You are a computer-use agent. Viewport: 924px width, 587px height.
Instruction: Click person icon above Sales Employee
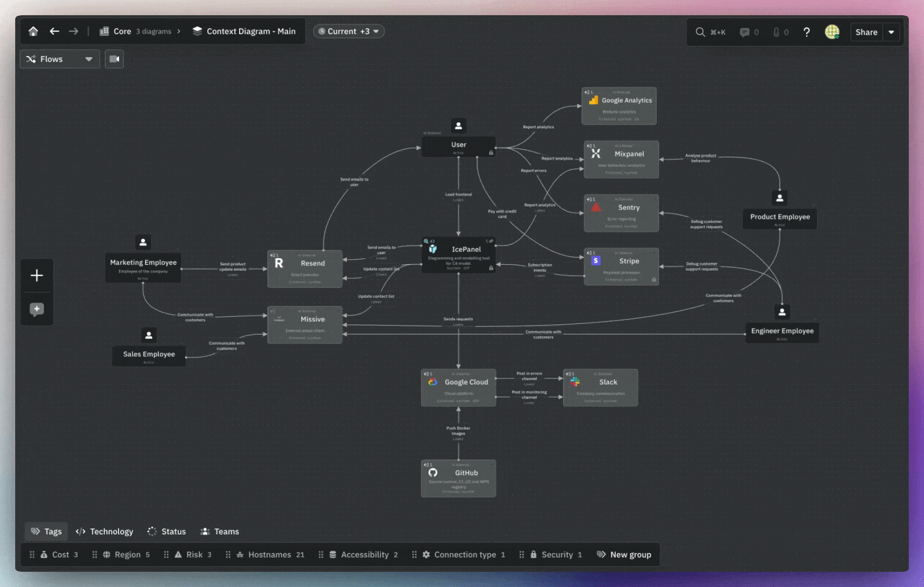149,335
